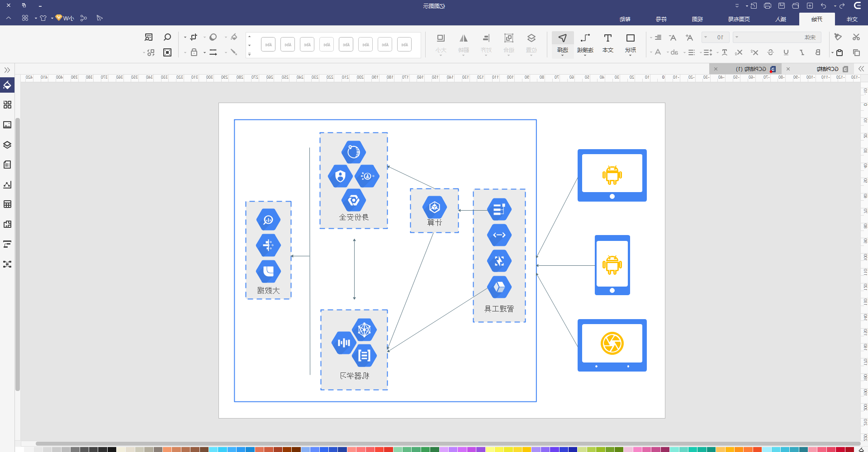868x452 pixels.
Task: Toggle subscript formatting
Action: pyautogui.click(x=739, y=52)
